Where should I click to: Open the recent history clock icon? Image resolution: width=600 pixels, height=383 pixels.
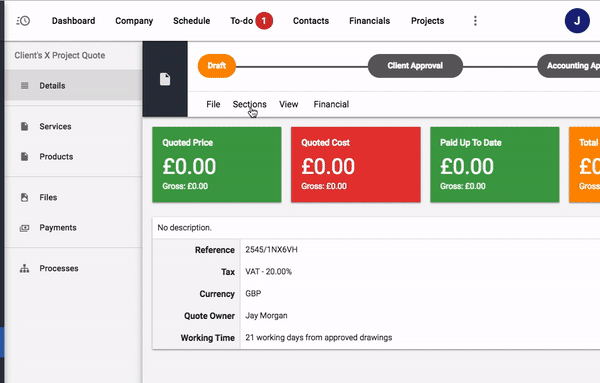[x=23, y=21]
